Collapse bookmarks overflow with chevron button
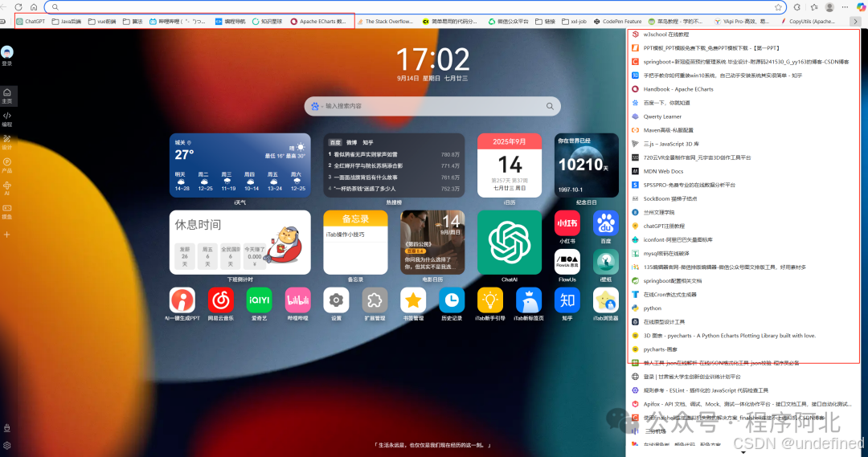The height and width of the screenshot is (457, 868). [x=855, y=22]
